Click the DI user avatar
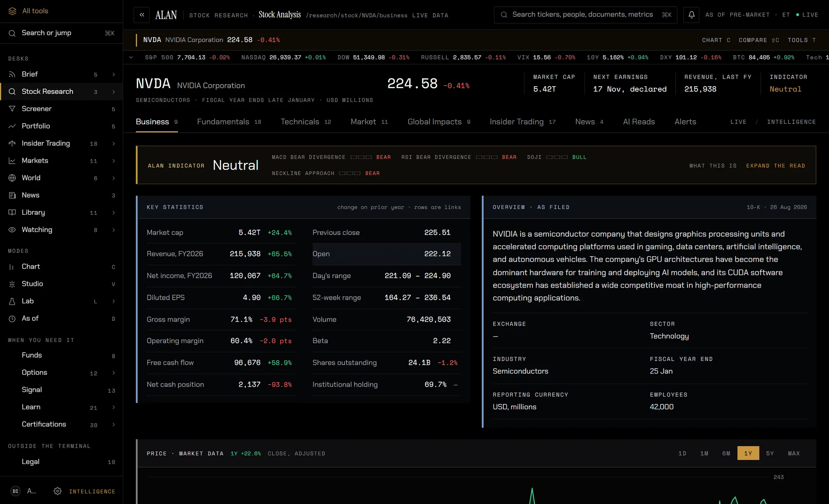 [x=15, y=491]
